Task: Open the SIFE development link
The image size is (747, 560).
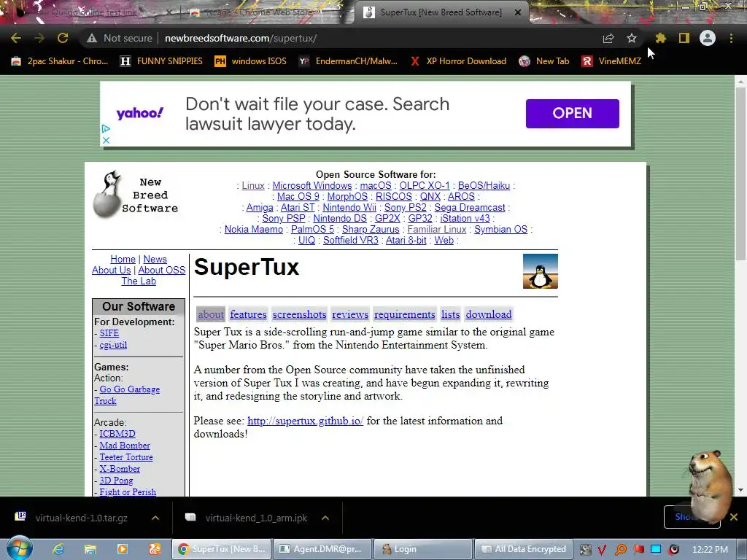Action: point(109,333)
